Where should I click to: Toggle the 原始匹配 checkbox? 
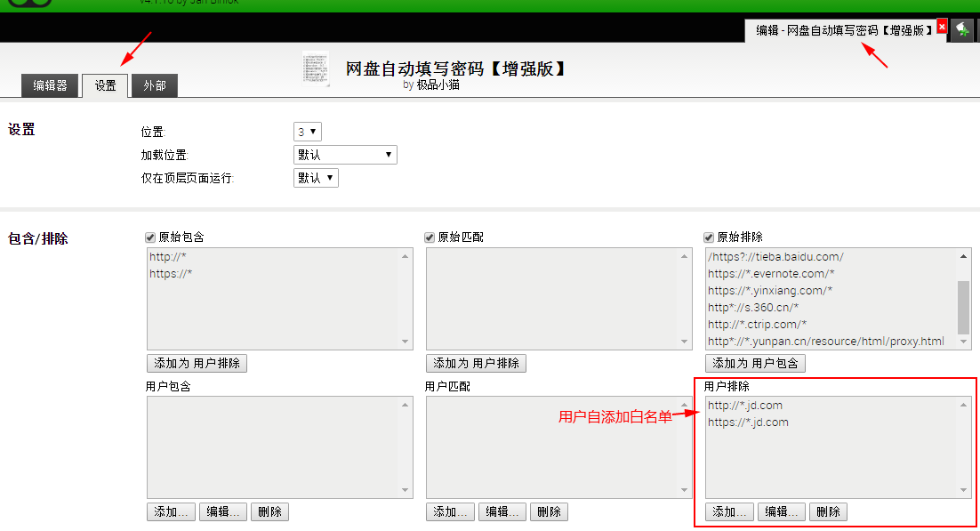[x=430, y=237]
